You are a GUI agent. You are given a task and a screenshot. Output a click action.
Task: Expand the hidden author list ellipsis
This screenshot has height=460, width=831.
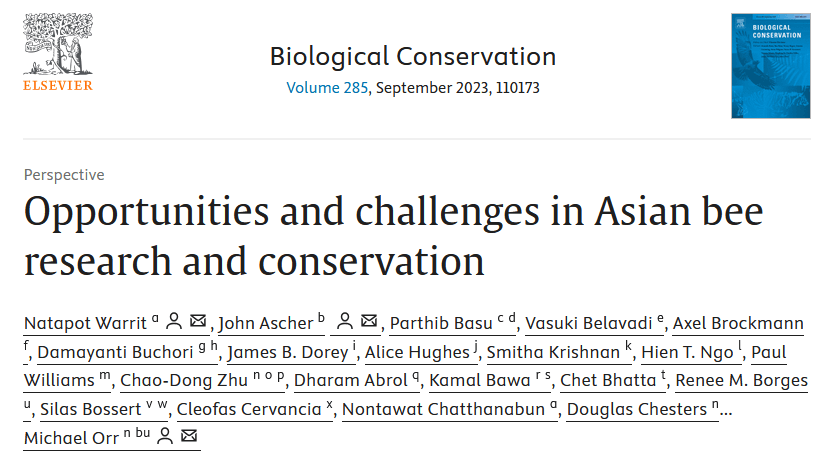coord(725,409)
